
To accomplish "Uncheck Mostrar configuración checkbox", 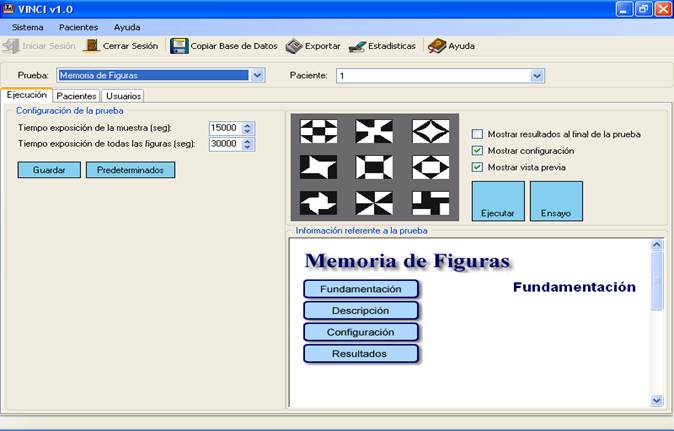I will [478, 151].
